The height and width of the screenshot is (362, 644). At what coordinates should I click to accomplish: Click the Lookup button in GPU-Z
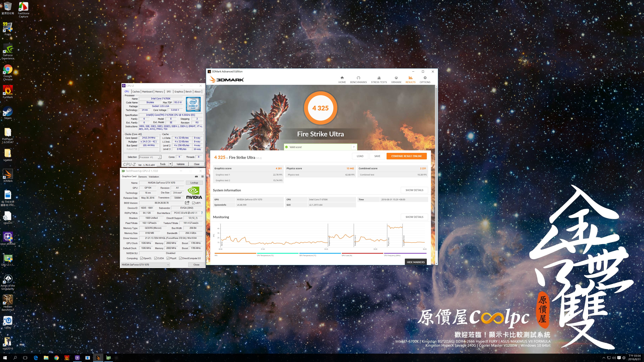click(194, 183)
